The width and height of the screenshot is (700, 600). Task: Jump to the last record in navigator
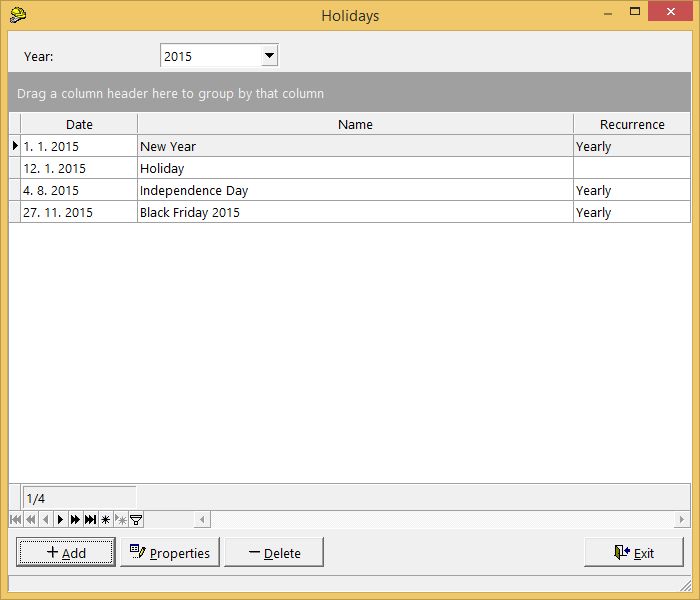click(x=90, y=519)
